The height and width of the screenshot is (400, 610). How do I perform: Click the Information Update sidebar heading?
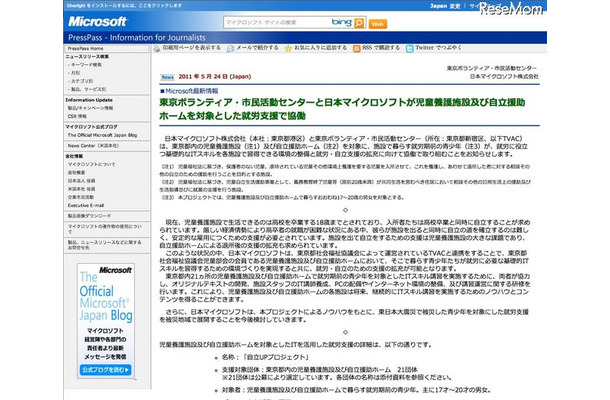pos(89,100)
